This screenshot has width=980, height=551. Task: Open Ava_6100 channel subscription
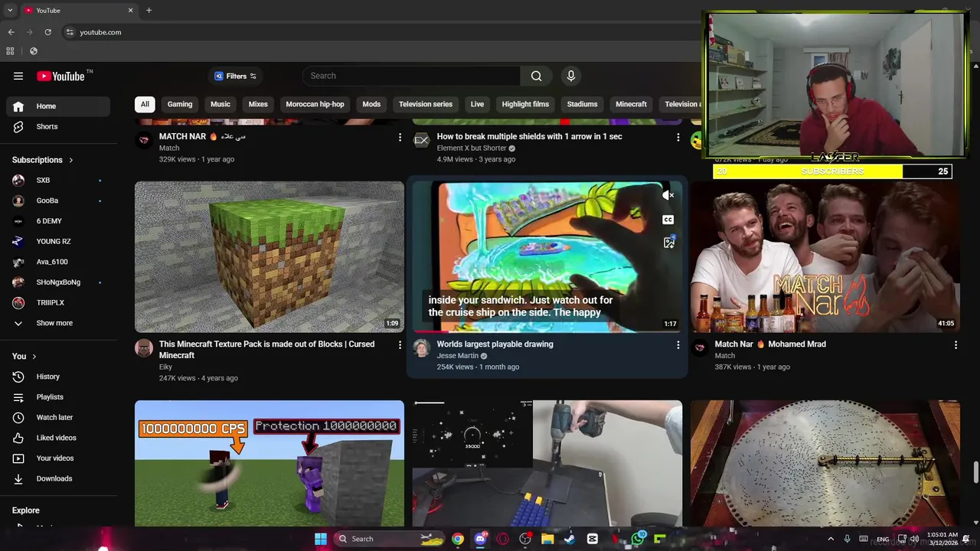point(58,262)
